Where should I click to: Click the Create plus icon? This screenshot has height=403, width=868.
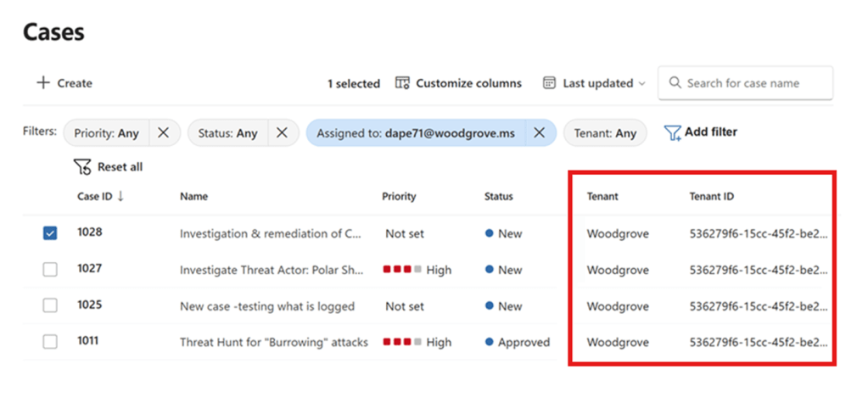click(x=43, y=83)
